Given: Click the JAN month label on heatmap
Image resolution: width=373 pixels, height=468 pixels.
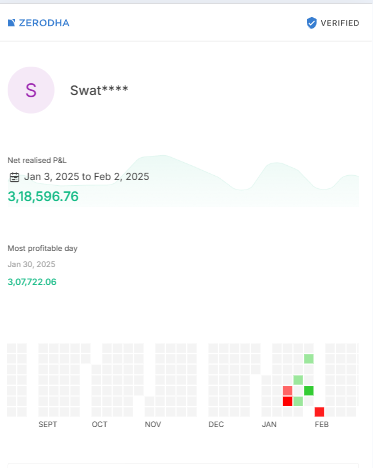Looking at the screenshot, I should tap(269, 424).
